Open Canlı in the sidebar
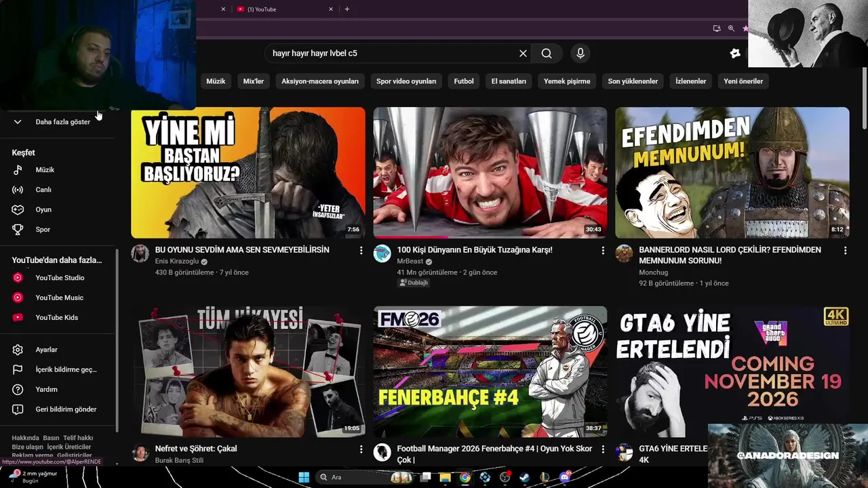868x488 pixels. (58, 190)
